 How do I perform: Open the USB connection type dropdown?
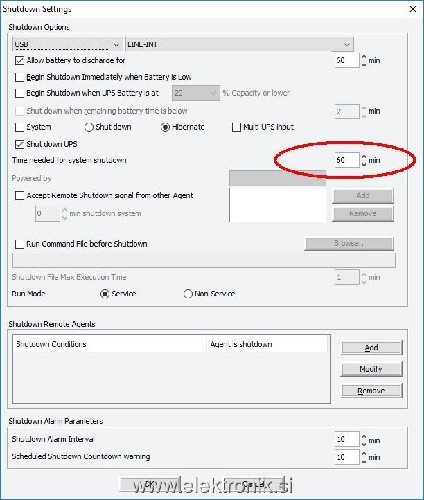click(67, 44)
